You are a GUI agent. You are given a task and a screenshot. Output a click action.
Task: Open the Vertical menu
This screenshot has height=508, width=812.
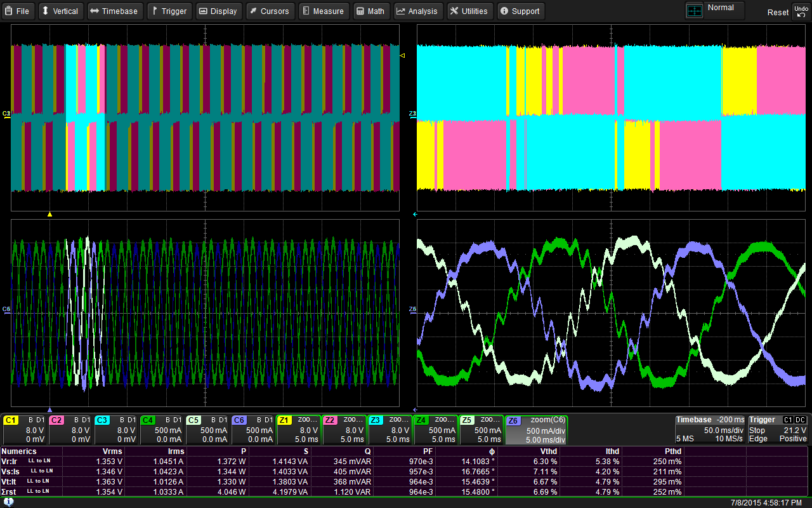coord(61,11)
